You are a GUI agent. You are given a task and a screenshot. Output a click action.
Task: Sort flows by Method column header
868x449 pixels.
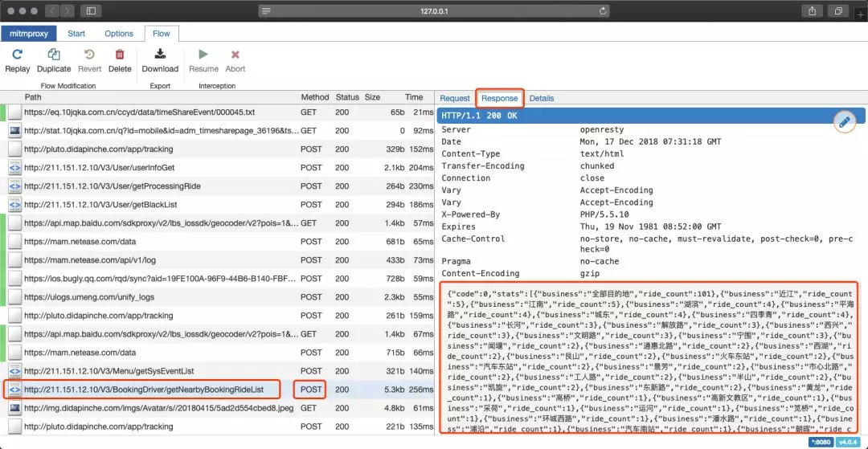pos(315,96)
